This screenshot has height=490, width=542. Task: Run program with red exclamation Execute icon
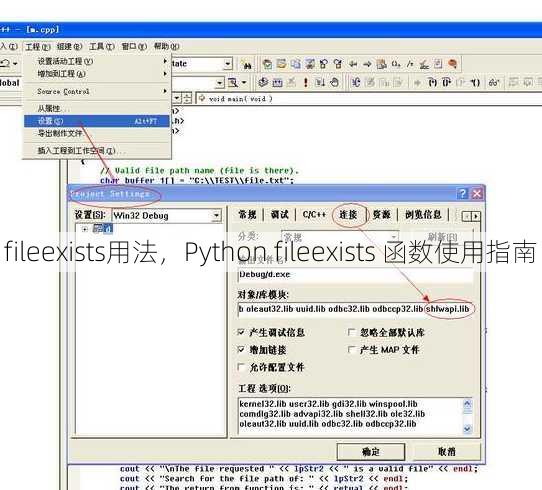tap(306, 82)
